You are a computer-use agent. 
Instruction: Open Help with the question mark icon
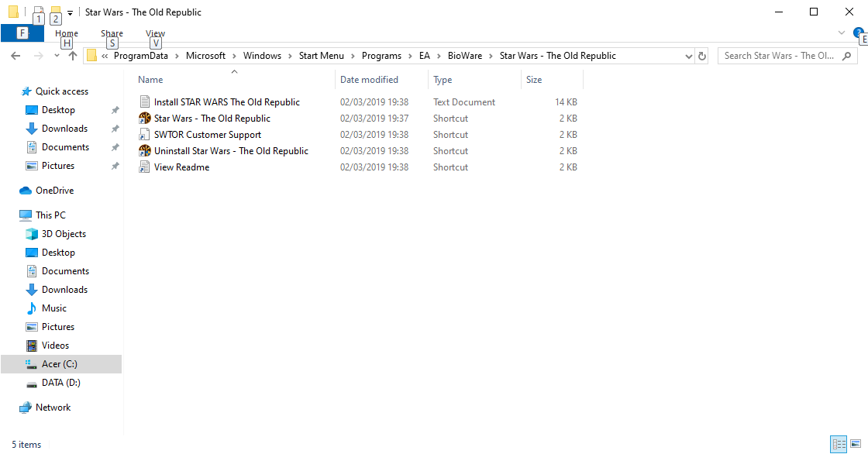(858, 33)
